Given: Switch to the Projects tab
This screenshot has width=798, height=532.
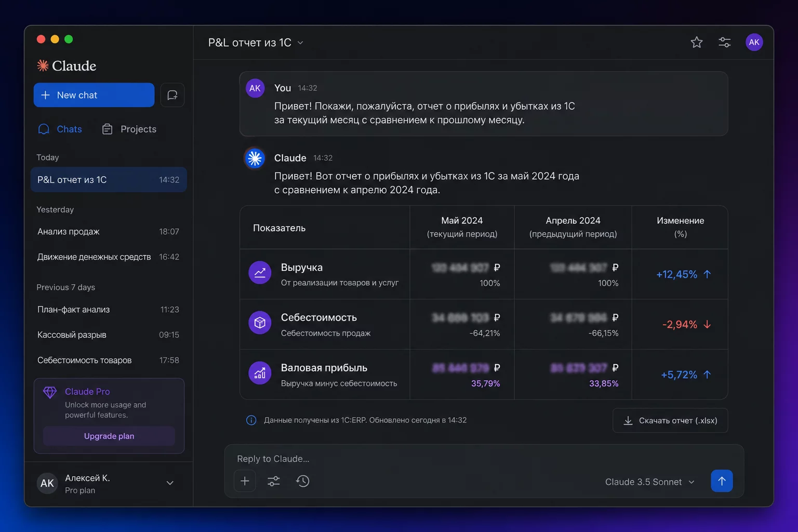Looking at the screenshot, I should pos(129,129).
